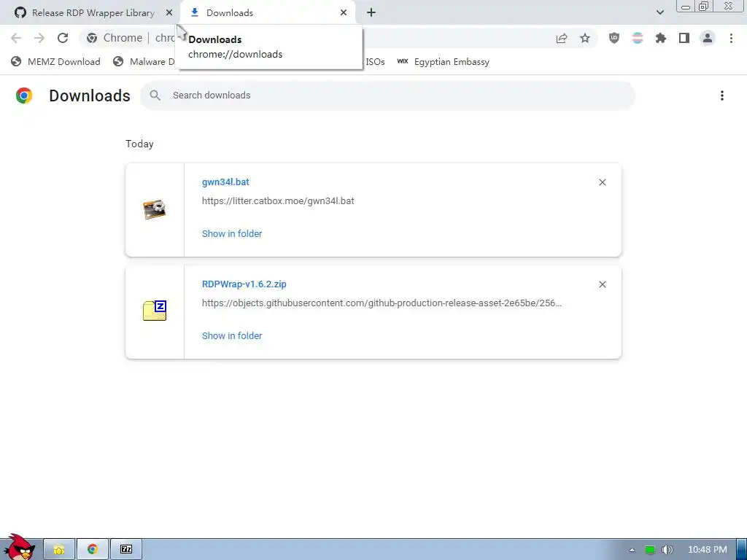This screenshot has width=747, height=560.
Task: Show RDPWrap-v1.6.2.zip in folder
Action: (232, 335)
